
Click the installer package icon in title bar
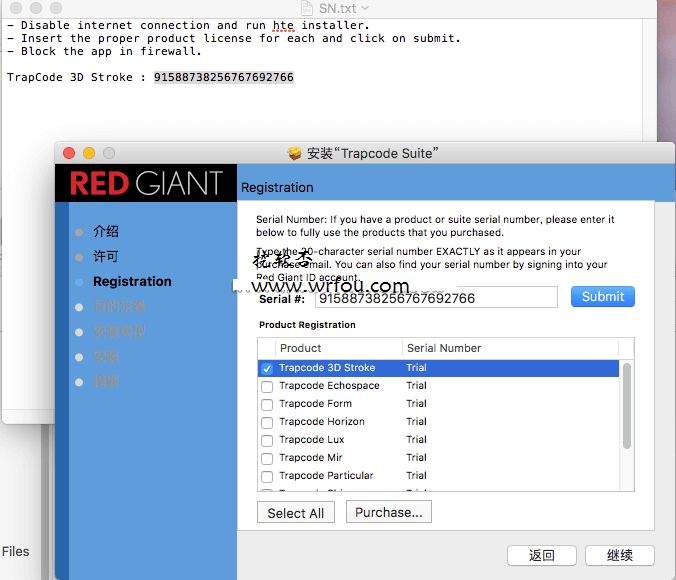pyautogui.click(x=295, y=153)
